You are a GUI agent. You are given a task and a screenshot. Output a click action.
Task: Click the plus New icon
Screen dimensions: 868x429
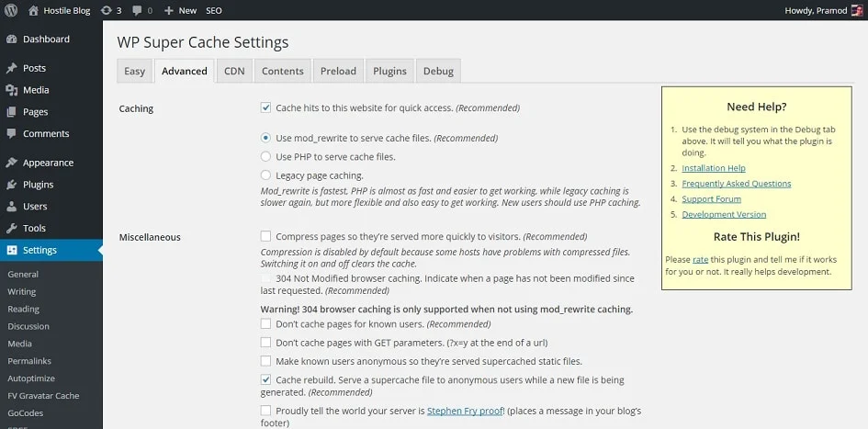tap(169, 10)
